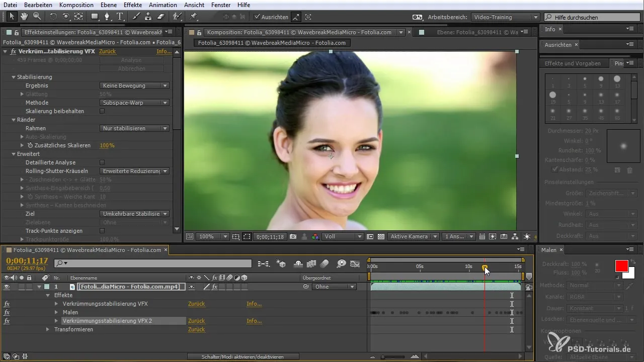Take a snapshot with camera icon

(x=293, y=236)
